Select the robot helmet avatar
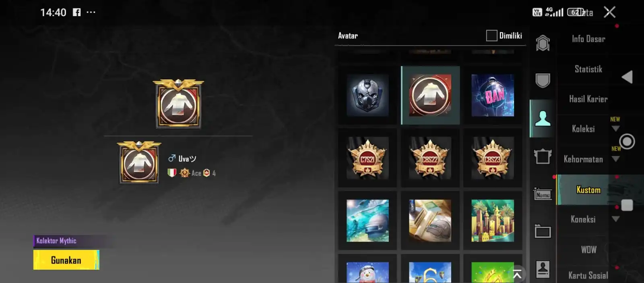644x283 pixels. 367,96
